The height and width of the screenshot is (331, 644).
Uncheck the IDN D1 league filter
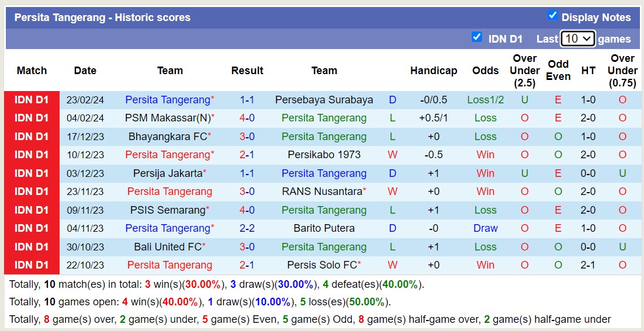tap(477, 37)
